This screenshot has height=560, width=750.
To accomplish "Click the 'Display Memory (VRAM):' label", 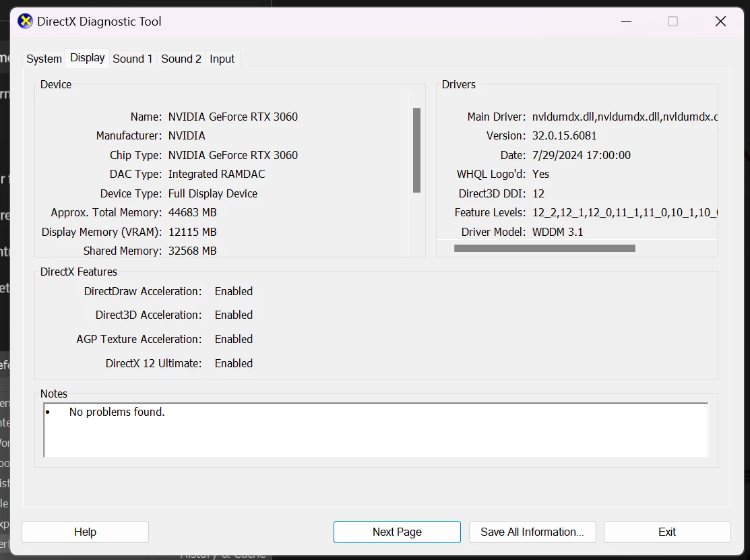I will [102, 232].
